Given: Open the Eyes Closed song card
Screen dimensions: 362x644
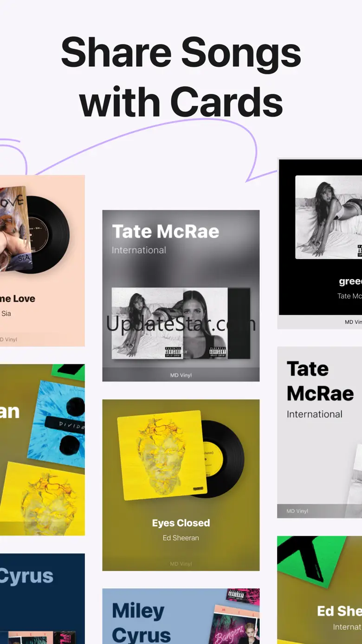Looking at the screenshot, I should point(181,485).
